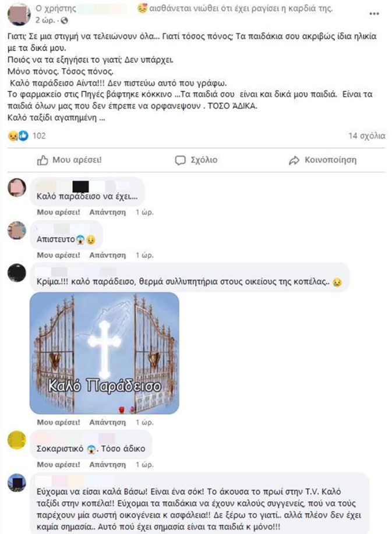Click the sad and like reaction icons
392x534 pixels.
pyautogui.click(x=18, y=136)
